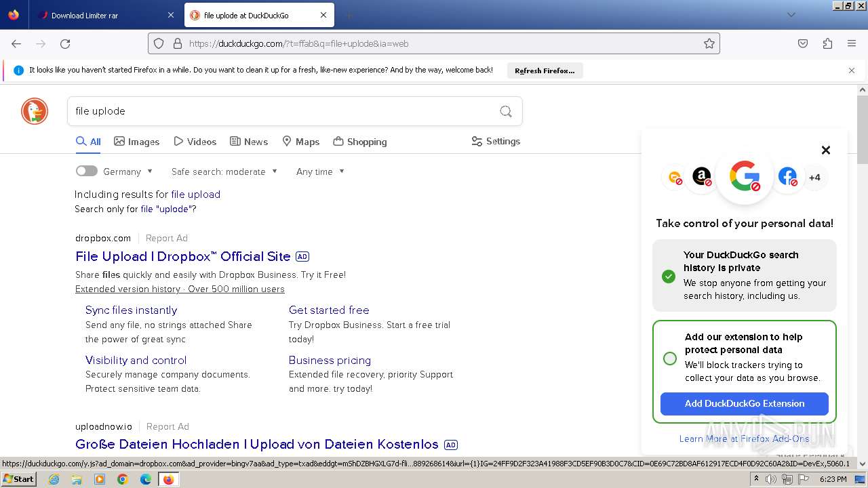
Task: Open Sync files instantly sitelink
Action: 131,310
